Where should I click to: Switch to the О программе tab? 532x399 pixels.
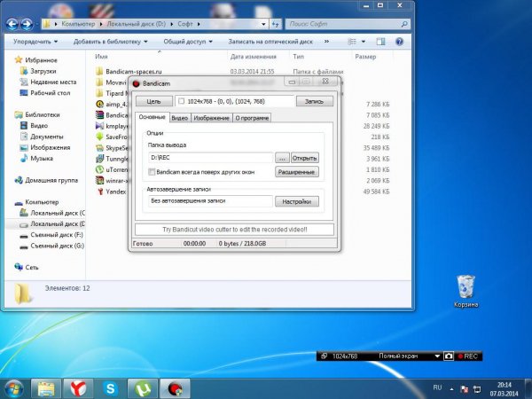(252, 118)
